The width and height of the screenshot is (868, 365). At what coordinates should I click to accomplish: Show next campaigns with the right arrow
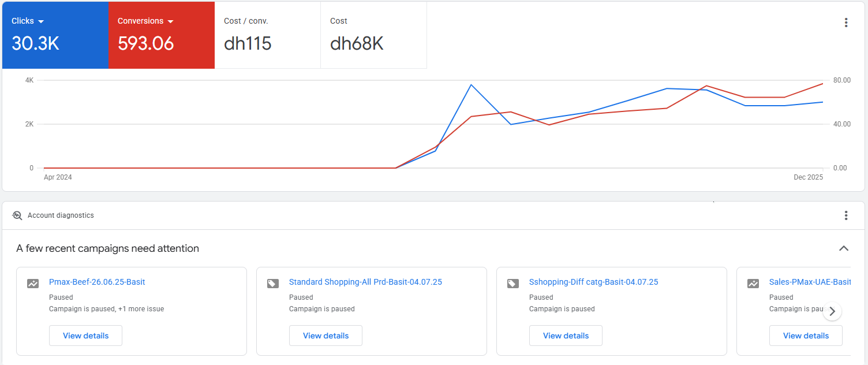(831, 311)
